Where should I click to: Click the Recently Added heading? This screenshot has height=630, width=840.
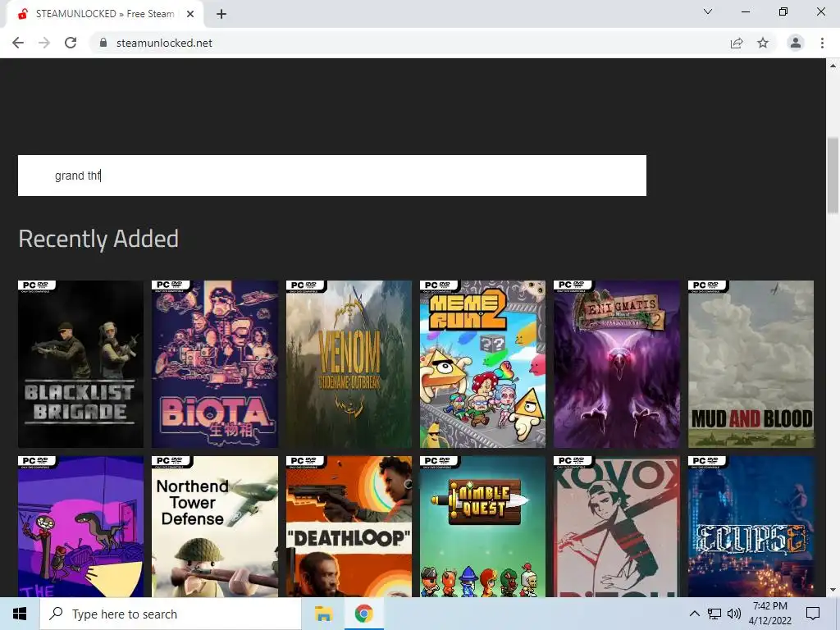[98, 239]
